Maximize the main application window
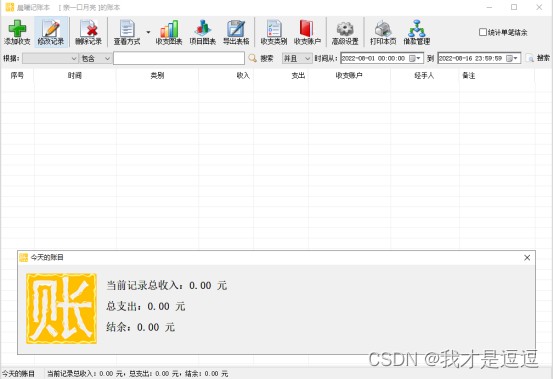Viewport: 554px width, 379px height. click(x=514, y=7)
